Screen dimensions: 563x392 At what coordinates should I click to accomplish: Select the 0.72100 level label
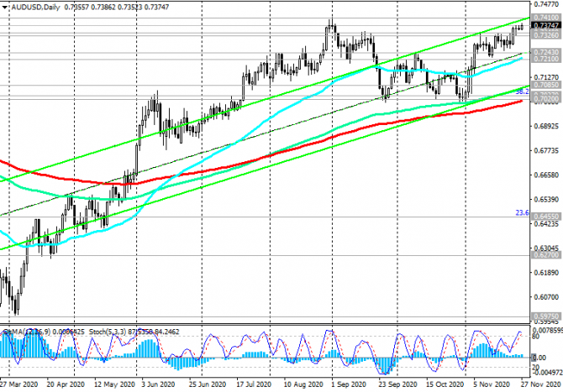pyautogui.click(x=546, y=59)
